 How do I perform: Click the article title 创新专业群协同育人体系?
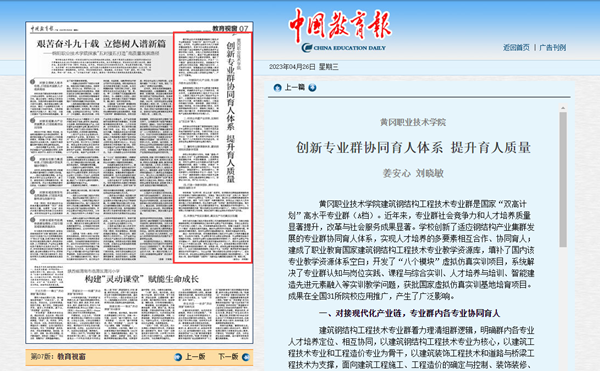(x=369, y=147)
